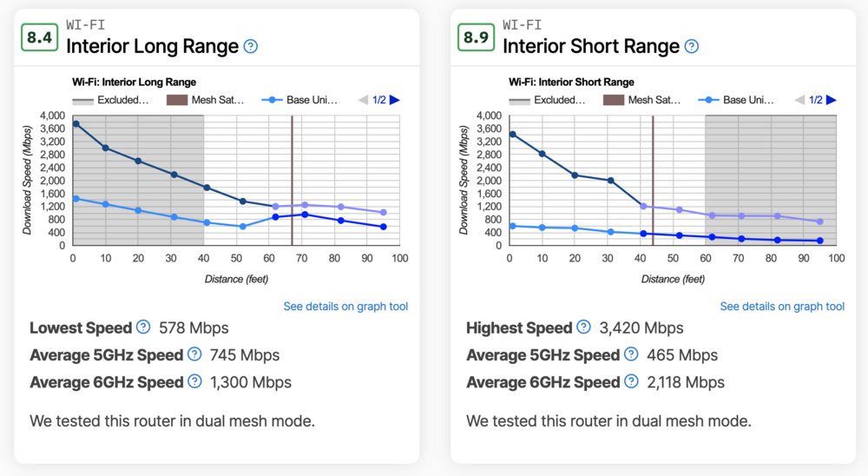Click help icon beside Interior Short Range title

(x=691, y=46)
